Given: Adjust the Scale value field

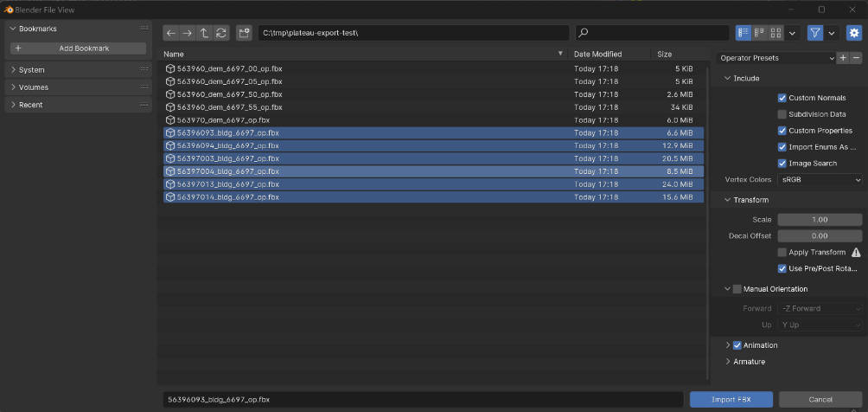Looking at the screenshot, I should coord(820,220).
